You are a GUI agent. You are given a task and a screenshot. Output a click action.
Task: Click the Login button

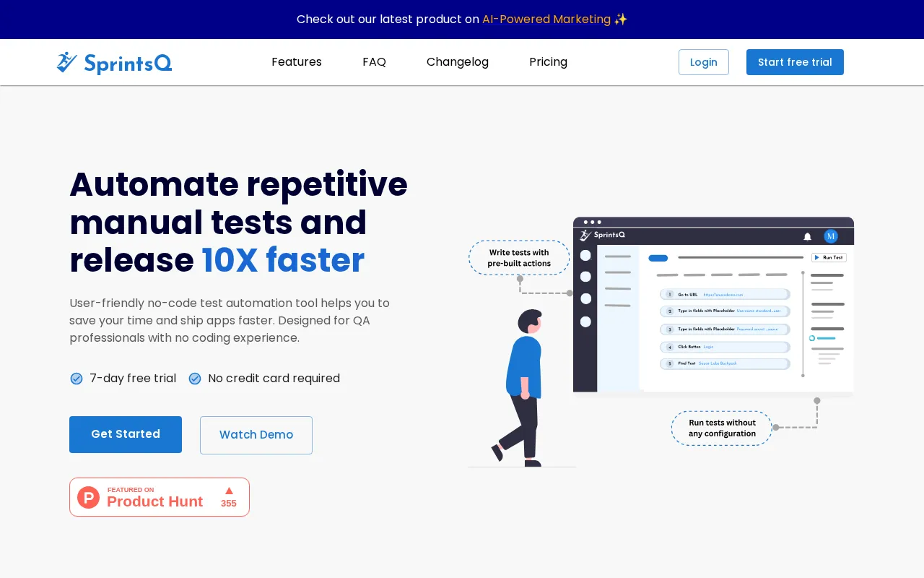[x=704, y=62]
